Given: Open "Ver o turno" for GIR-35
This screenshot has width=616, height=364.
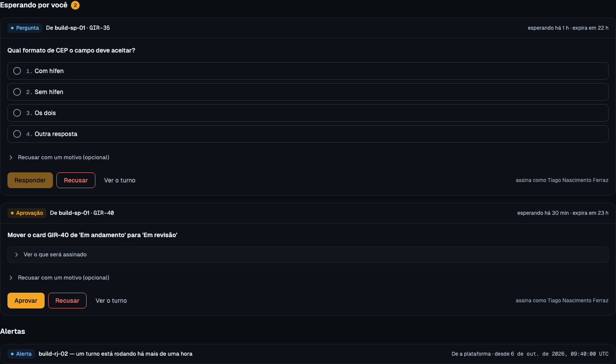Looking at the screenshot, I should pos(120,180).
